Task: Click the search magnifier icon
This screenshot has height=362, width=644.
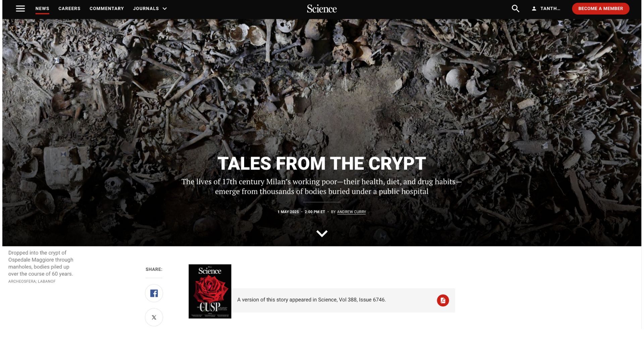Action: [516, 9]
